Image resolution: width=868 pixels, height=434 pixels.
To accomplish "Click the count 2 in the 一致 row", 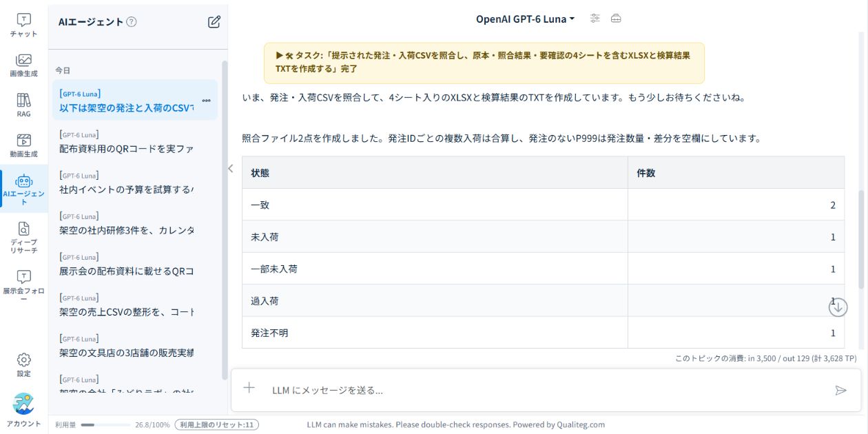I will [833, 205].
